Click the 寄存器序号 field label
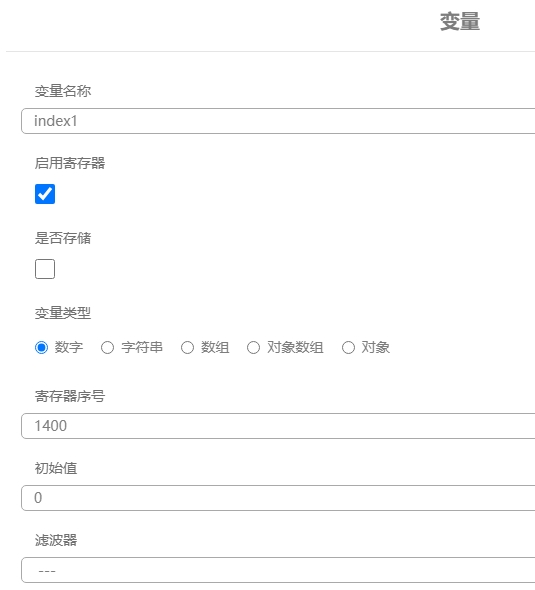This screenshot has height=590, width=535. [x=70, y=396]
